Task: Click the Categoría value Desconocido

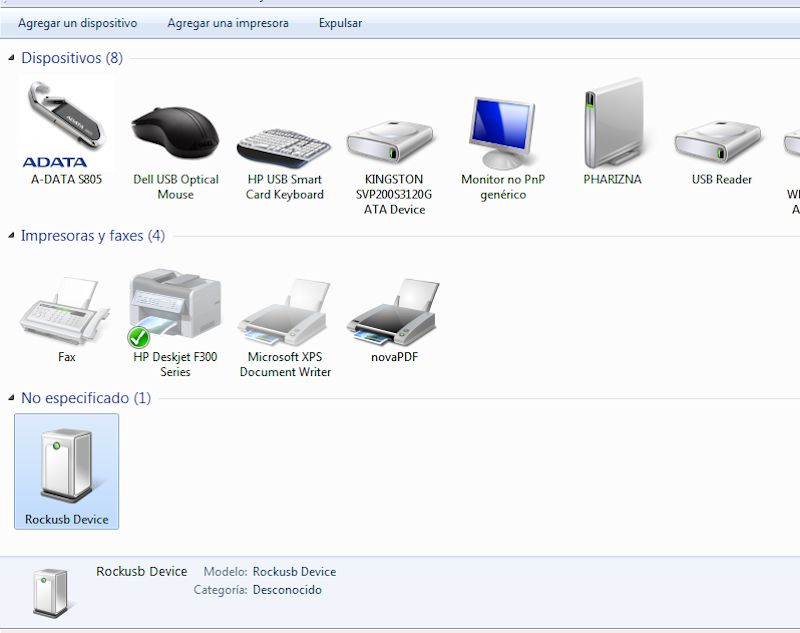Action: pos(287,590)
